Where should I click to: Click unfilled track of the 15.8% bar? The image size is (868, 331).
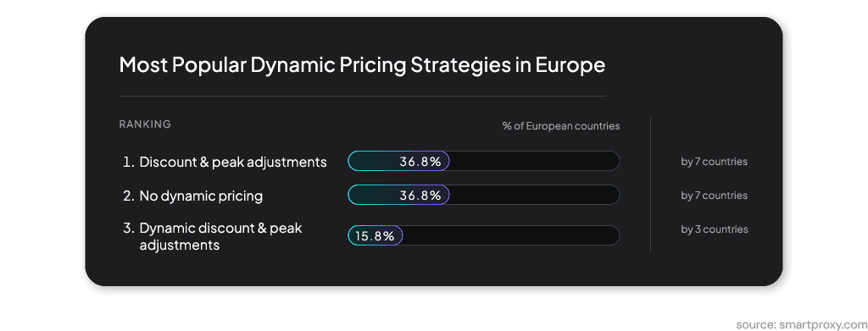tap(511, 235)
